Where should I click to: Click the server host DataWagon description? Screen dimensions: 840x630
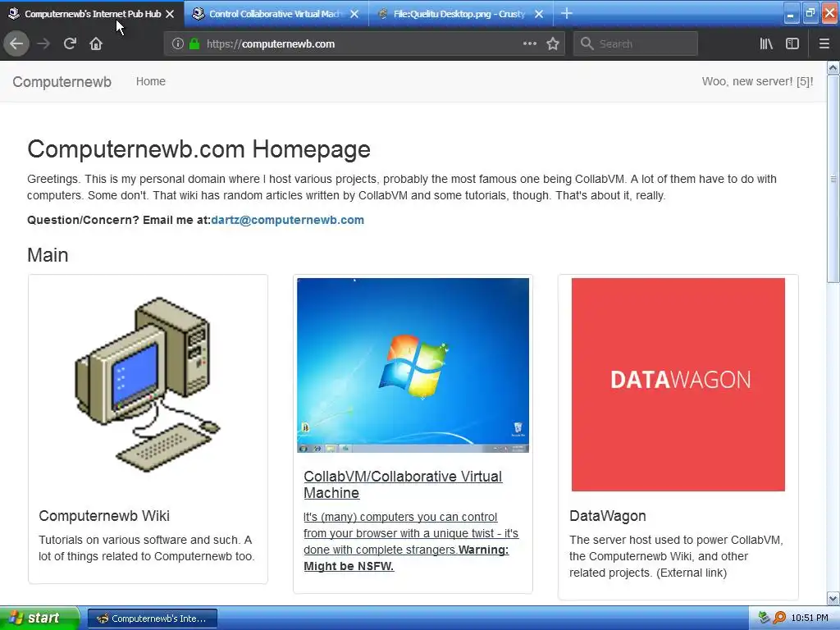pos(676,557)
